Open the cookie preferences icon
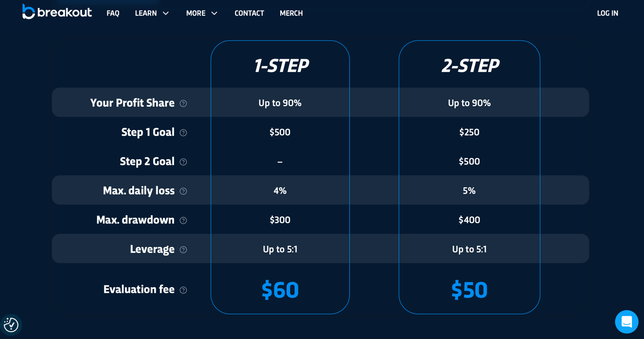The height and width of the screenshot is (339, 644). 11,325
